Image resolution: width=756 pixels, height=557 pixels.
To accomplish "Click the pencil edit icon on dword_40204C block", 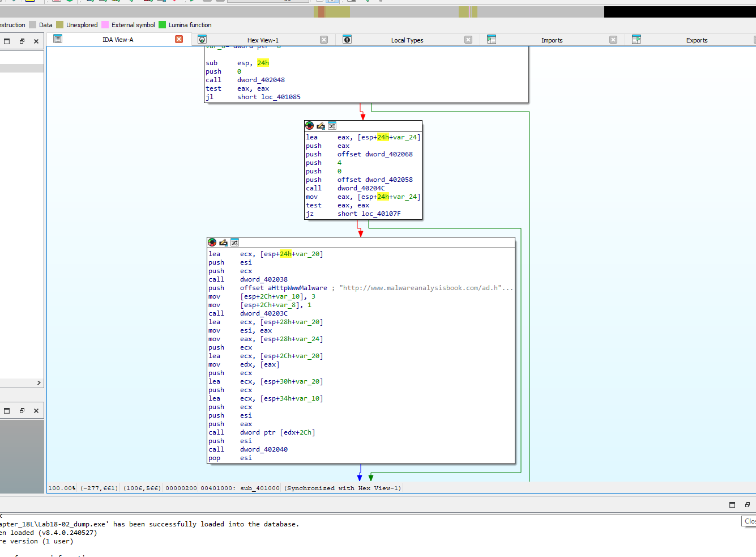I will (321, 126).
